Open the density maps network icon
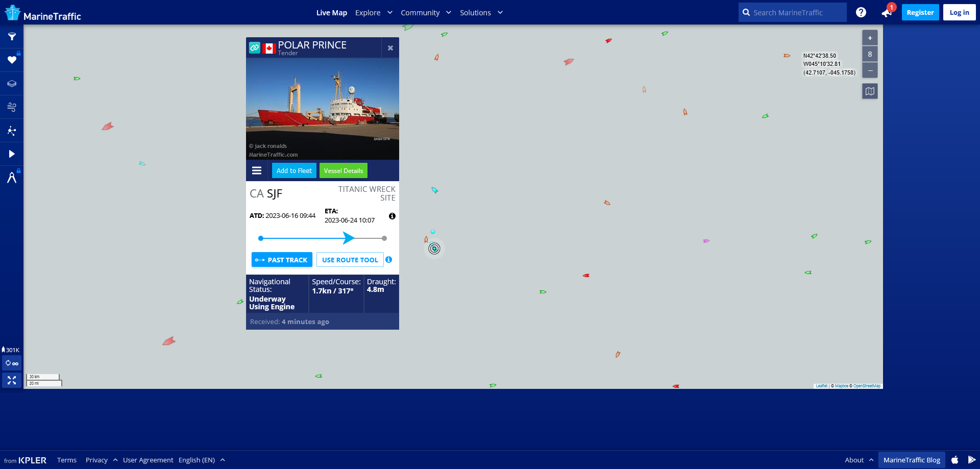Viewport: 980px width, 469px height. tap(12, 131)
